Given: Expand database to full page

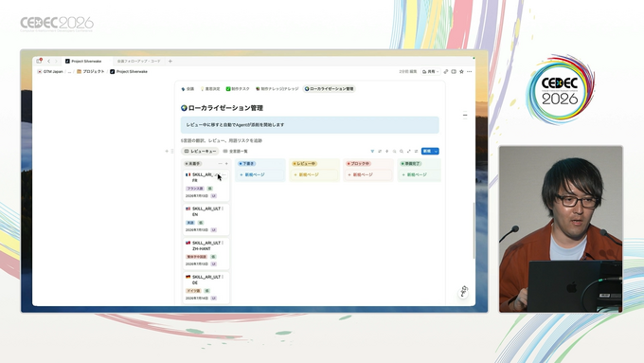Looking at the screenshot, I should click(409, 152).
